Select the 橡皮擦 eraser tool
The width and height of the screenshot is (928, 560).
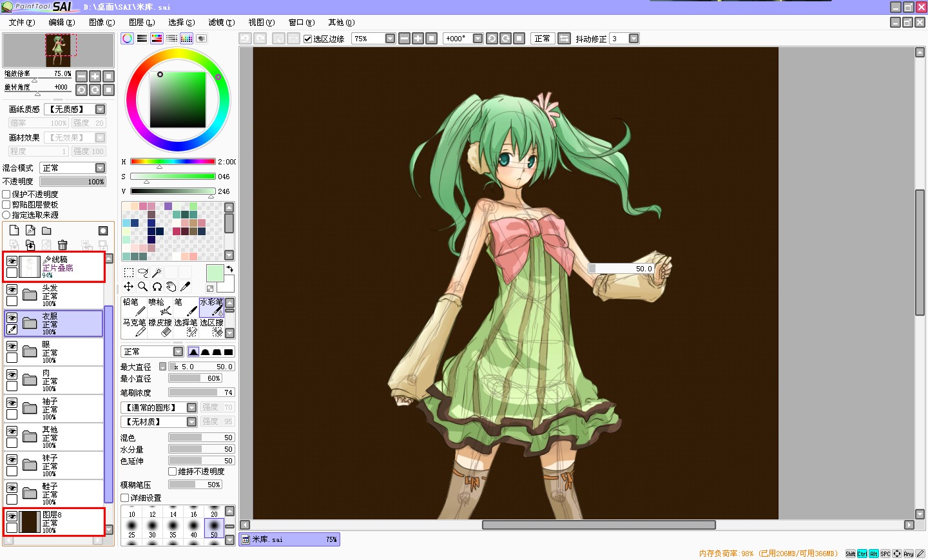[160, 327]
